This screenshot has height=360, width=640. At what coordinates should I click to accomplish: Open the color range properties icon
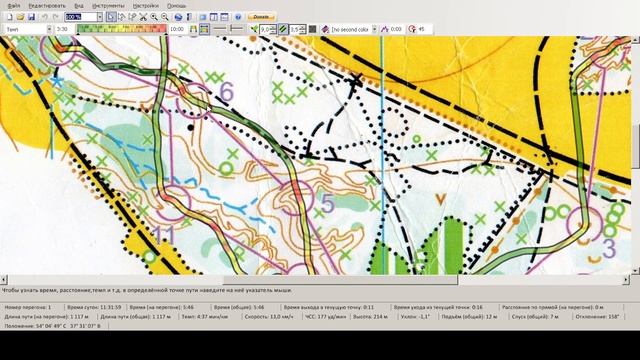click(x=193, y=29)
